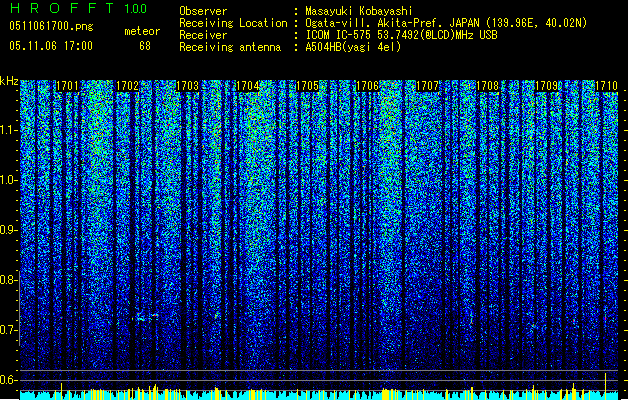Click the HROFFT 1.0.0 title text
The image size is (629, 400).
point(78,8)
